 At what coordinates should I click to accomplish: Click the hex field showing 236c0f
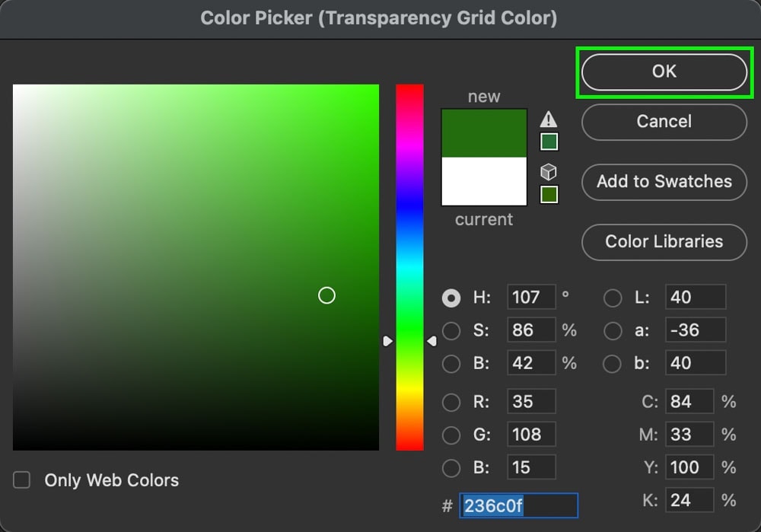click(519, 506)
